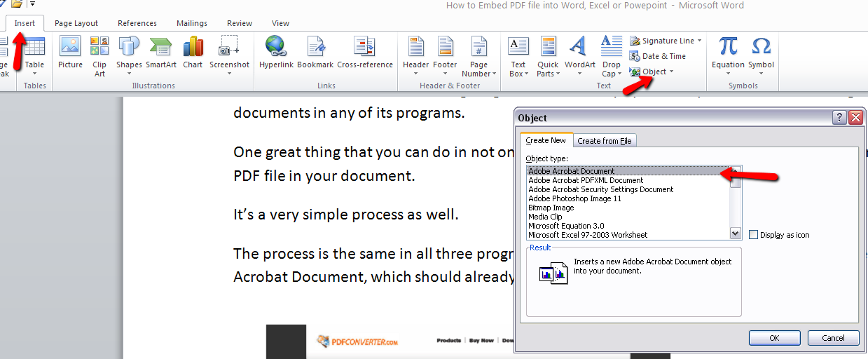The image size is (868, 359).
Task: Close the Object dialog
Action: coord(855,117)
